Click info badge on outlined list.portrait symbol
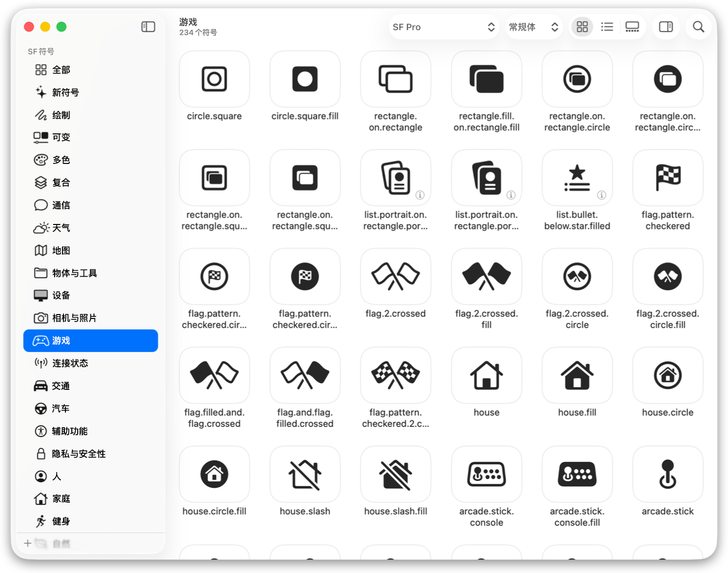This screenshot has height=573, width=728. [x=420, y=195]
